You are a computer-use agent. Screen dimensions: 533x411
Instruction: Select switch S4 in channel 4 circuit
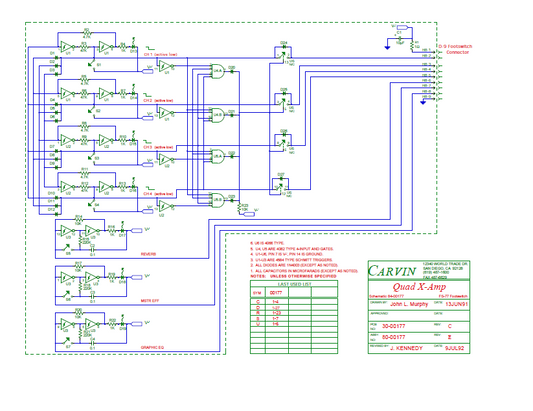pos(92,205)
